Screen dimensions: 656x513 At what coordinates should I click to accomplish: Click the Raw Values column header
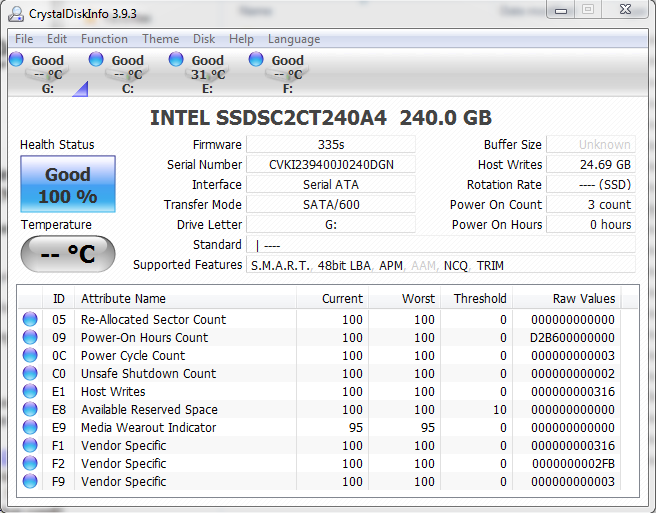583,298
